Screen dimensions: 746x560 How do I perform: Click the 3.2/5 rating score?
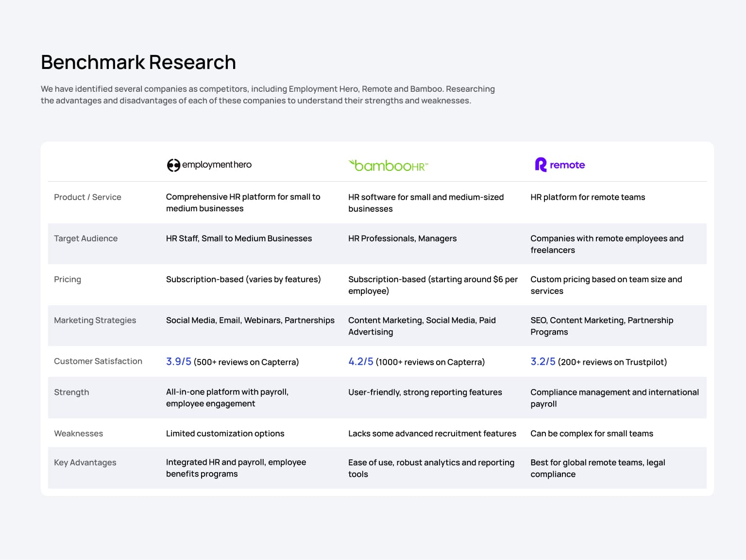[x=543, y=361]
